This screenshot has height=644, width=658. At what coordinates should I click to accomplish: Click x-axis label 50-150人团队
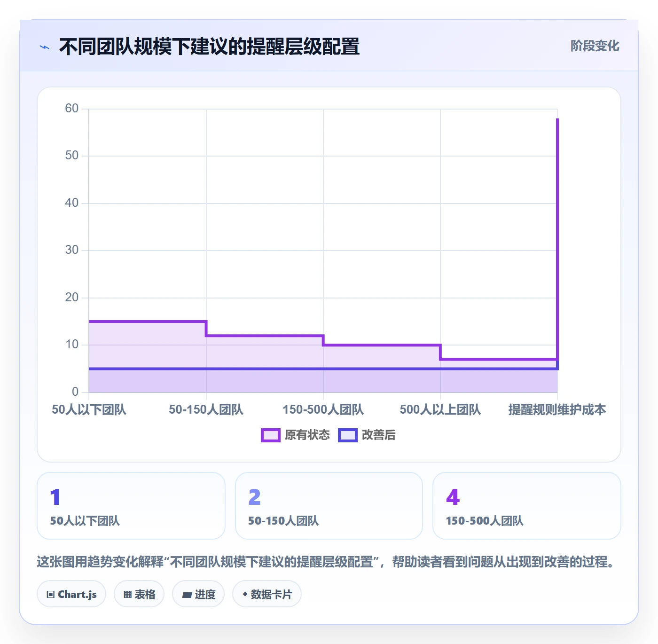[x=206, y=409]
